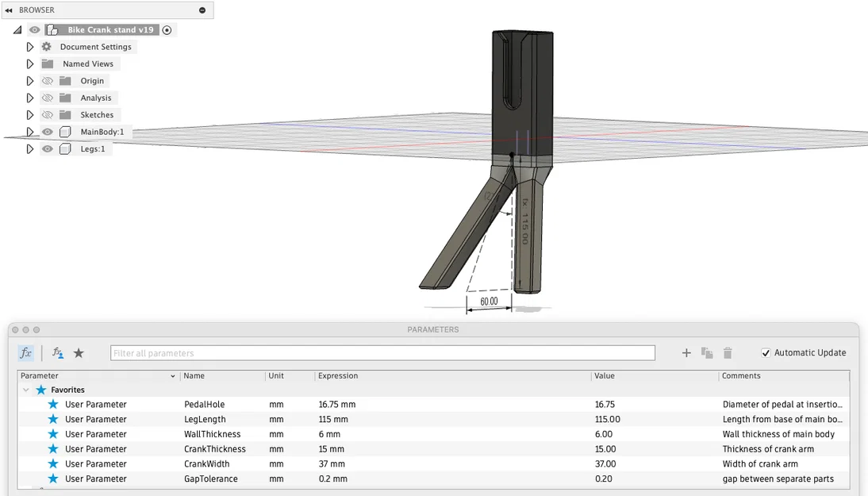The image size is (868, 496).
Task: Expand the Legs:1 component tree
Action: coord(30,148)
